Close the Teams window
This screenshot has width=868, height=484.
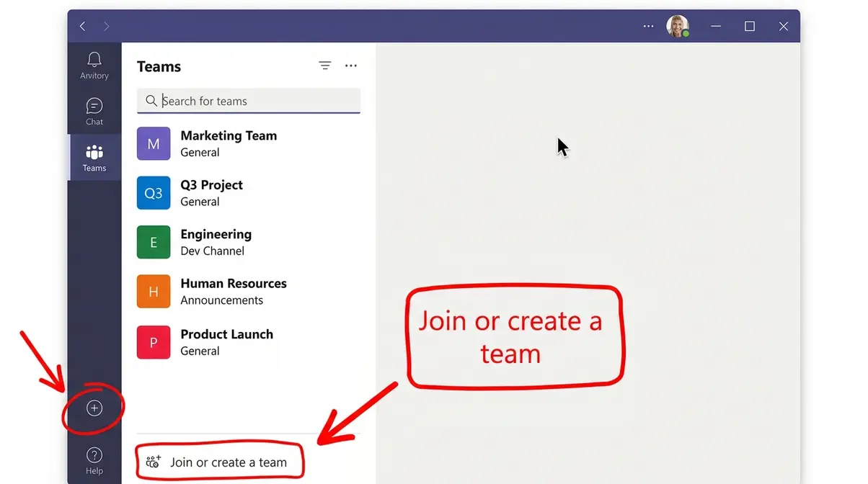784,26
